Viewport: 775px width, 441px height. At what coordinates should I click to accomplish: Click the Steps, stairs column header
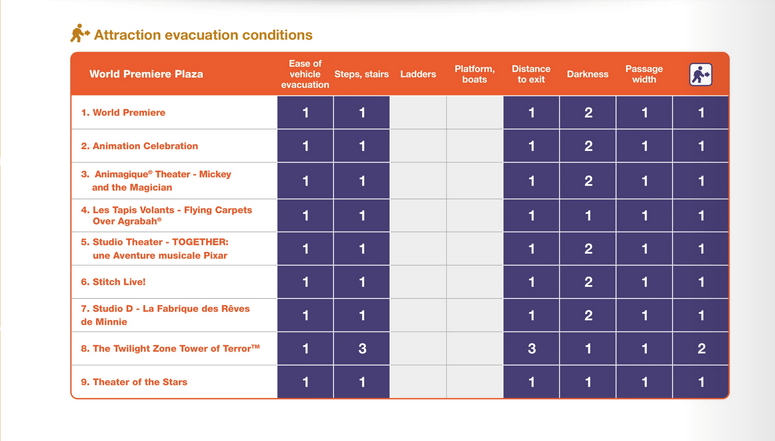coord(361,74)
